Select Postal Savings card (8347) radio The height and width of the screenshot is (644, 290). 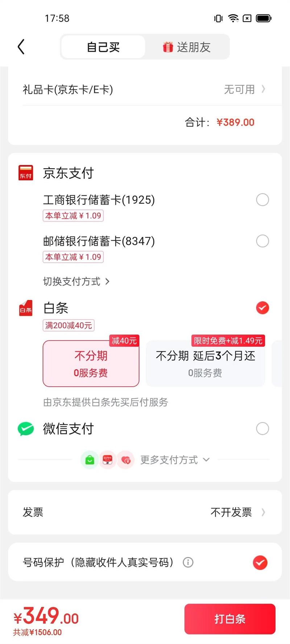click(x=262, y=241)
